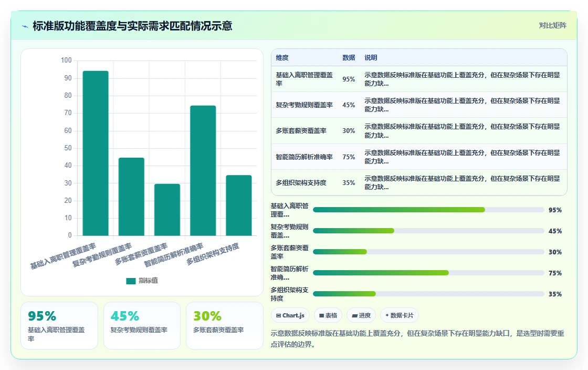Click the 数据 column header

(349, 58)
